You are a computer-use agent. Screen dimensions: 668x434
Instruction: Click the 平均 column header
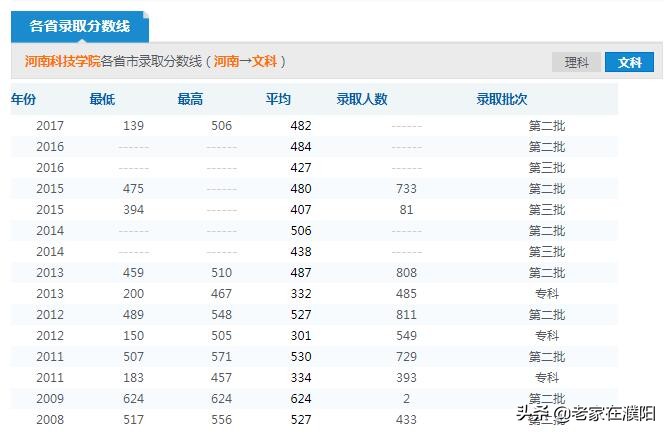[x=278, y=99]
